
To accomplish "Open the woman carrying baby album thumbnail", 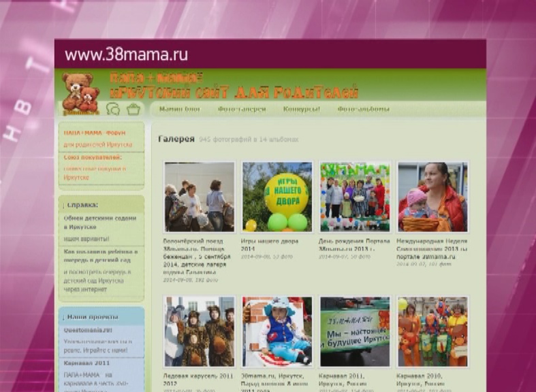I will coord(432,197).
